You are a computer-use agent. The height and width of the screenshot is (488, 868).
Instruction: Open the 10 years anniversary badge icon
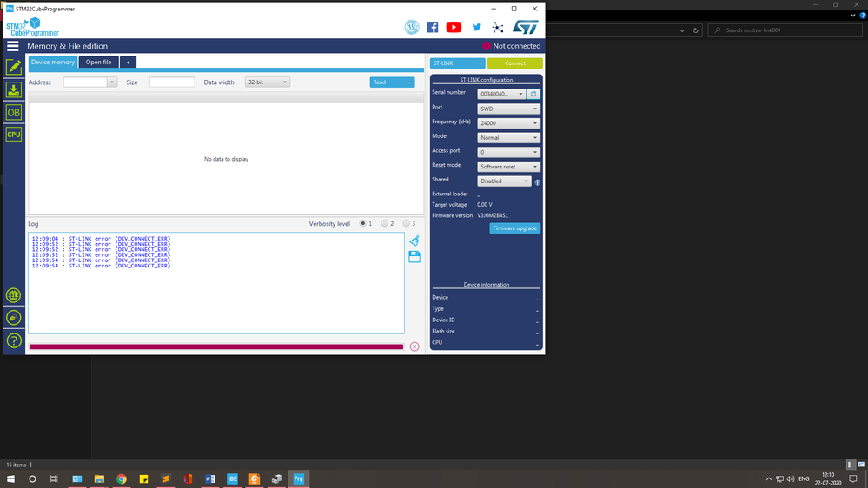tap(412, 27)
